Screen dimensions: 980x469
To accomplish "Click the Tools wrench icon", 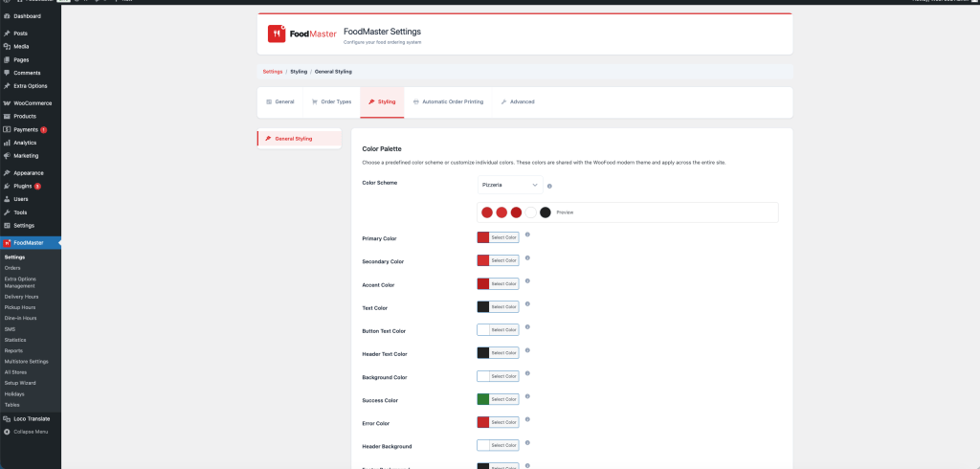I will pos(7,212).
